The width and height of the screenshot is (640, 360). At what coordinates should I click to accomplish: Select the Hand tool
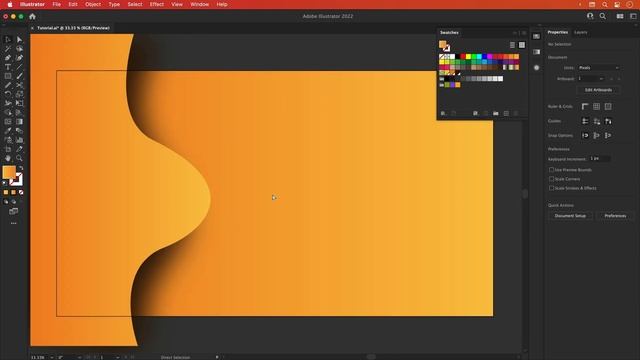tap(8, 158)
